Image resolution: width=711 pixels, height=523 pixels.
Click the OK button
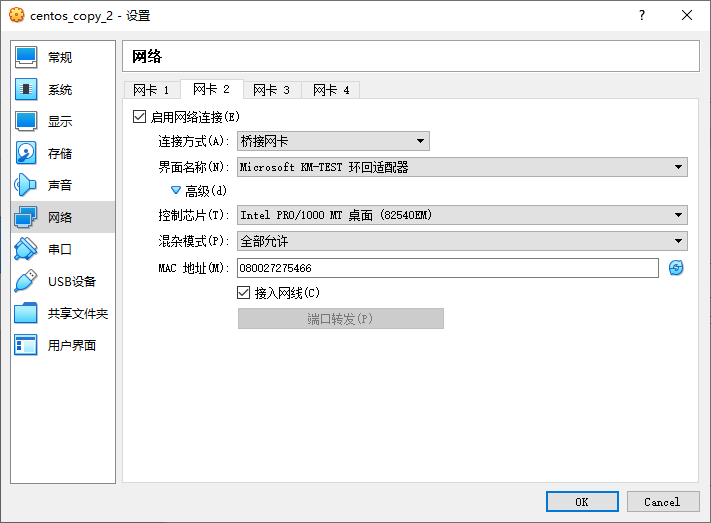[582, 502]
